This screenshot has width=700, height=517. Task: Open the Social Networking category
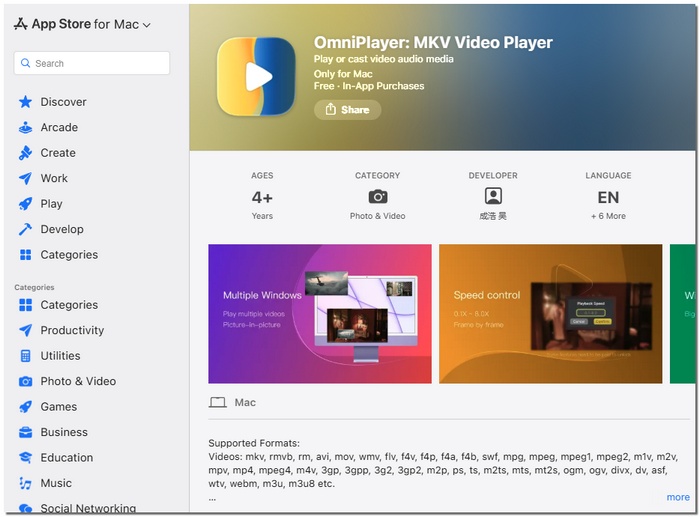pyautogui.click(x=88, y=508)
